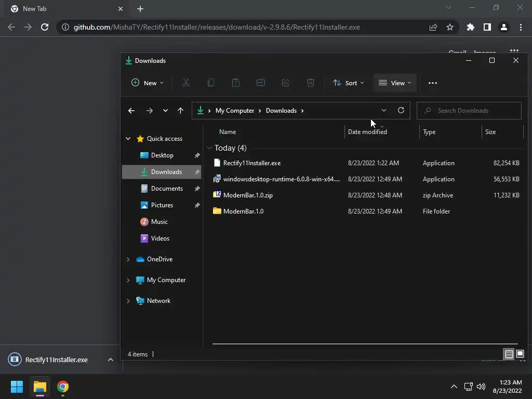The image size is (532, 399).
Task: Open the See more ellipsis menu in Explorer
Action: tap(433, 83)
